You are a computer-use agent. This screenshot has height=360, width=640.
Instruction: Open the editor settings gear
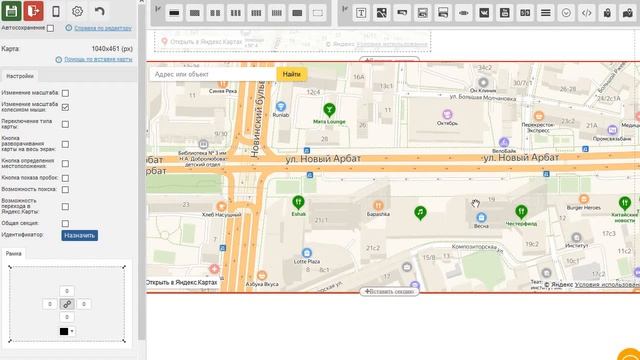(x=77, y=11)
